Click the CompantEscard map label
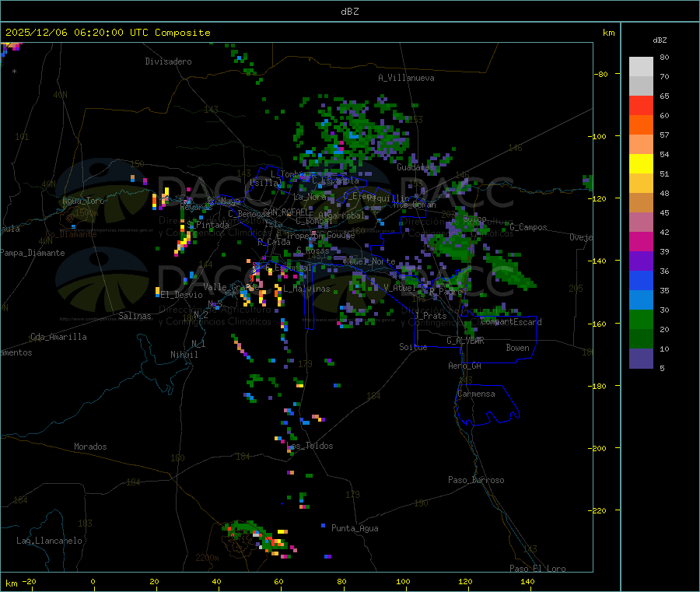Screen dimensions: 700x592 coord(512,322)
